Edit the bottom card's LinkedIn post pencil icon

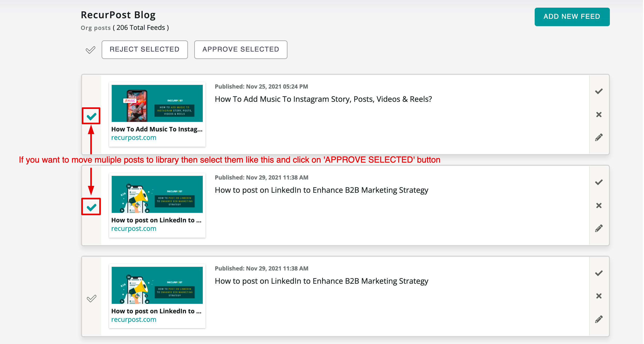(x=599, y=319)
